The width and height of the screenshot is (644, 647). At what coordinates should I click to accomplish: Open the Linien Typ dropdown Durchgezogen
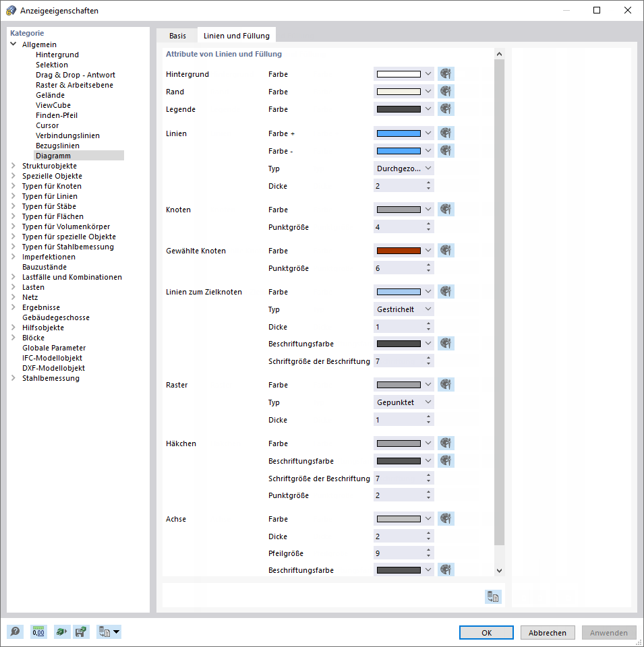[403, 168]
